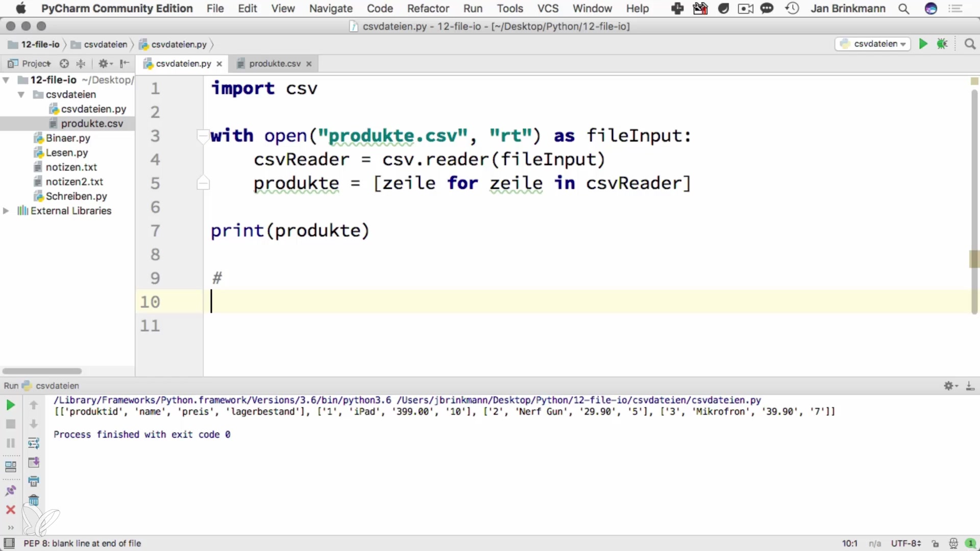Toggle the tool window bars button in status bar
Screen dimensions: 980x551
[x=9, y=543]
